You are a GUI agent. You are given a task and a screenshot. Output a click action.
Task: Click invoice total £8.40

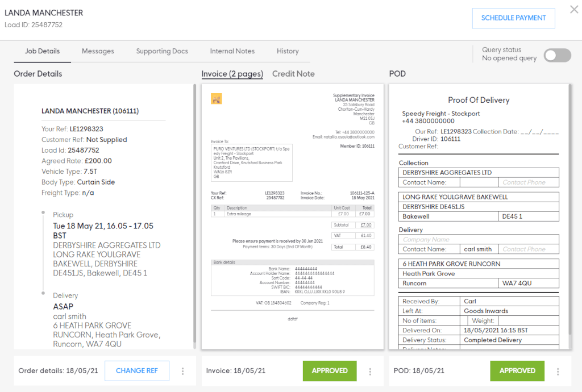(365, 247)
